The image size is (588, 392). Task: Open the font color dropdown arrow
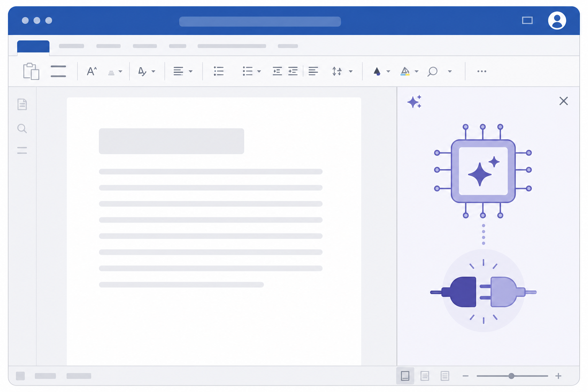[388, 71]
